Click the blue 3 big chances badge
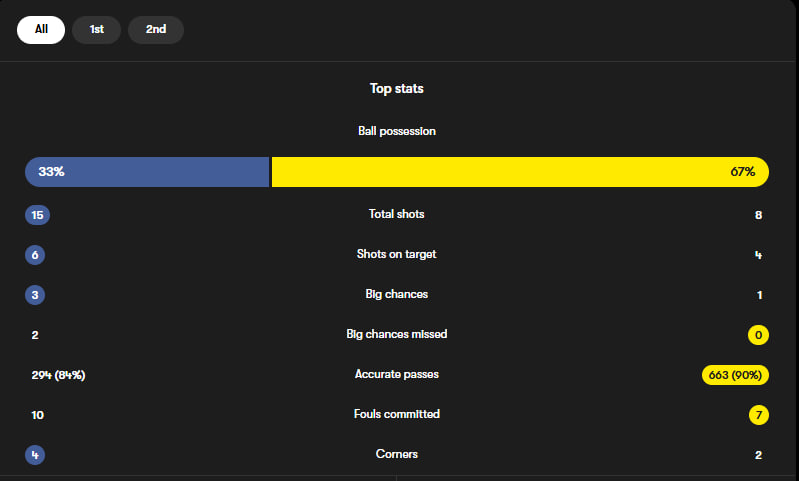Image resolution: width=799 pixels, height=481 pixels. (x=35, y=295)
